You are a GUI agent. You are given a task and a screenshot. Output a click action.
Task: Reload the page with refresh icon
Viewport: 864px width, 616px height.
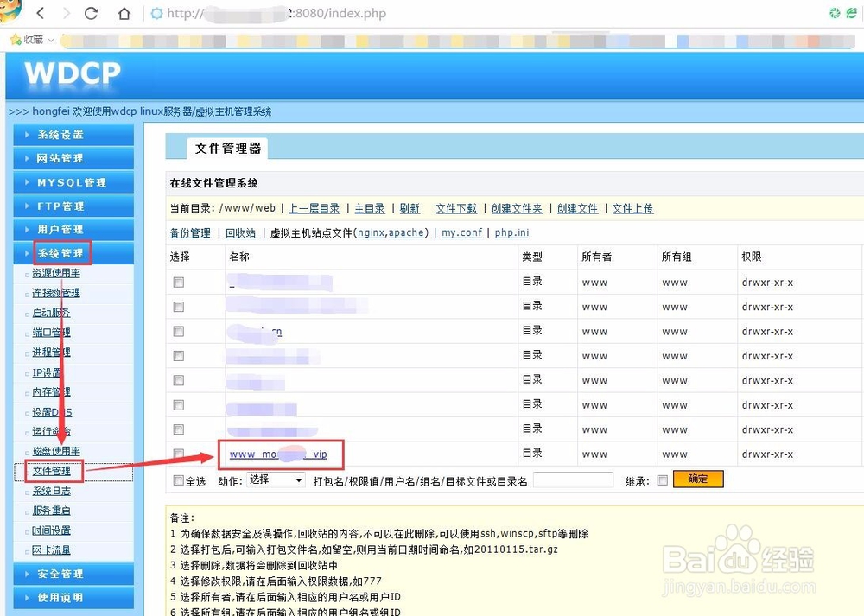point(92,13)
